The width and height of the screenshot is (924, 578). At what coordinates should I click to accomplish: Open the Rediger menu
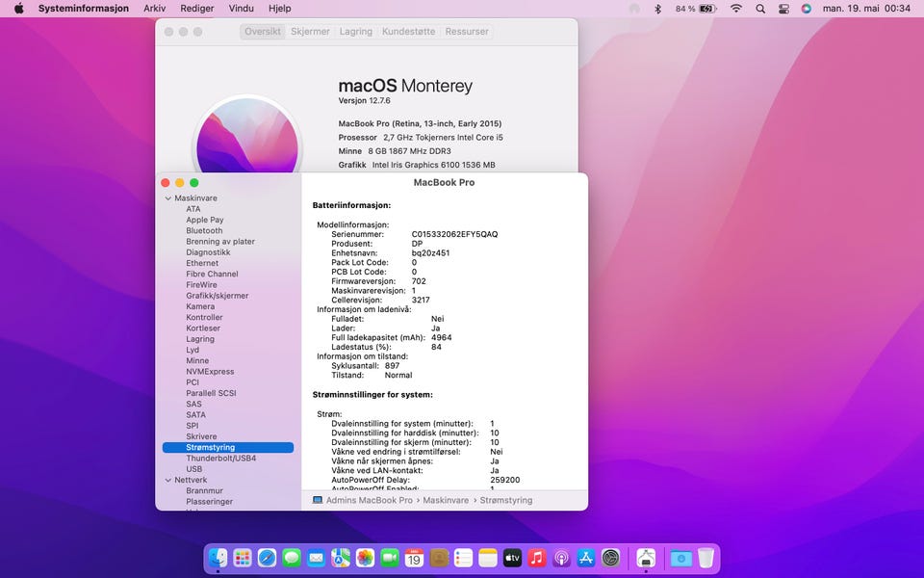click(196, 9)
